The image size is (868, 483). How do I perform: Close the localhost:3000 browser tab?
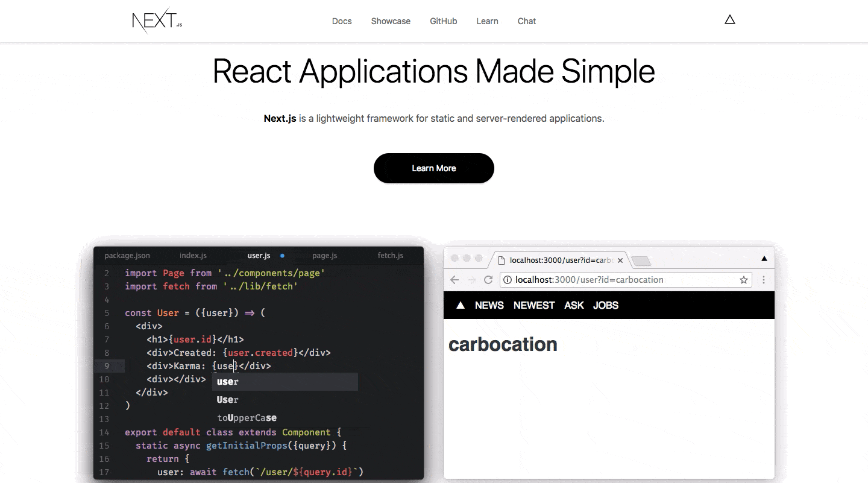[x=620, y=260]
